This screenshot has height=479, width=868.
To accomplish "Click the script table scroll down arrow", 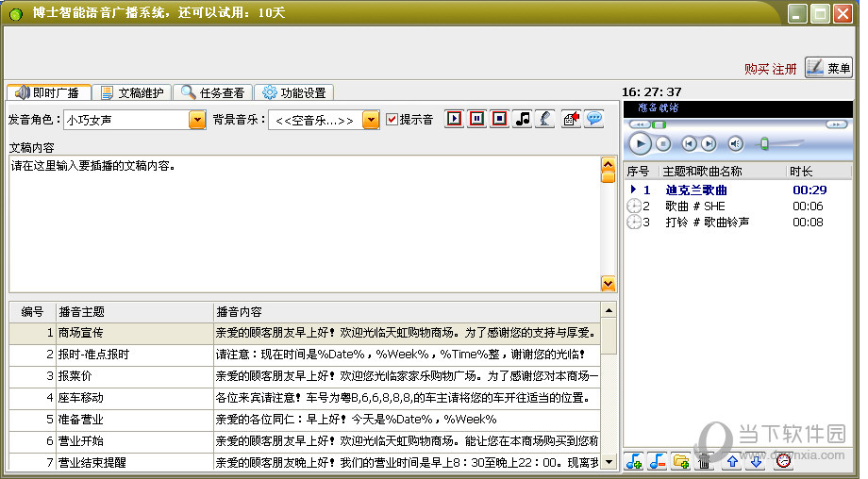I will (609, 461).
